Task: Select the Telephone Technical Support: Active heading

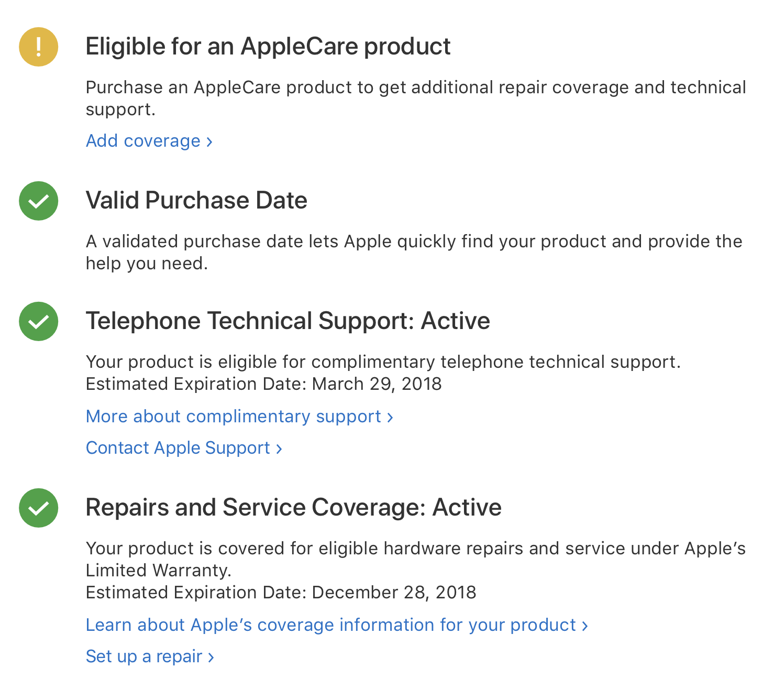Action: [x=288, y=321]
